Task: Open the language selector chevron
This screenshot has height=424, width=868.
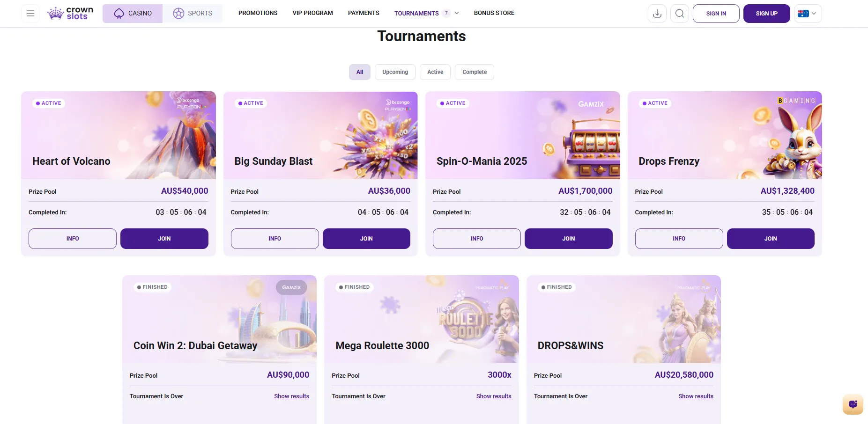Action: pos(814,14)
